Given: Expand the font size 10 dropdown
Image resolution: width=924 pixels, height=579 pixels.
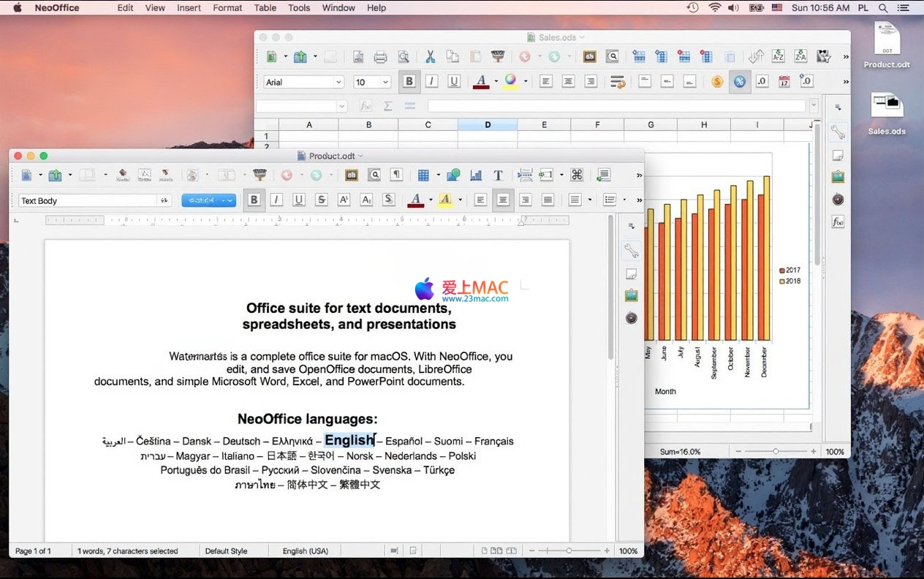Looking at the screenshot, I should point(385,83).
